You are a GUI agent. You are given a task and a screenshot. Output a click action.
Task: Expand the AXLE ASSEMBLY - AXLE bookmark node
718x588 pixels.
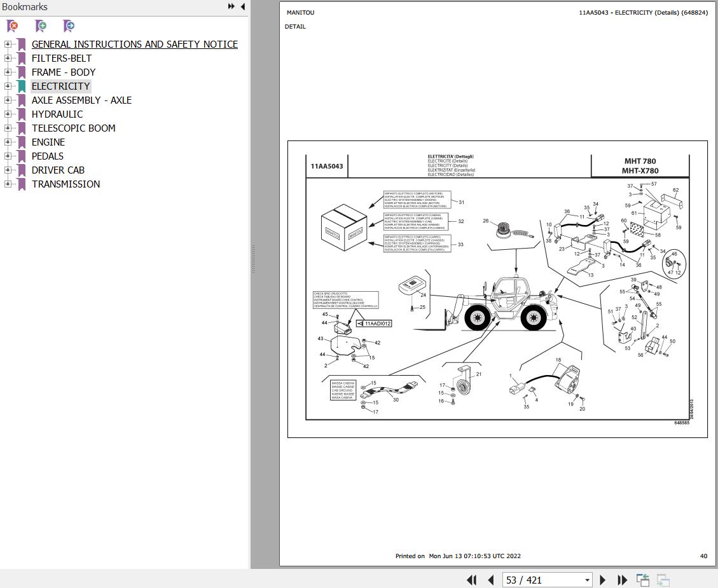8,100
